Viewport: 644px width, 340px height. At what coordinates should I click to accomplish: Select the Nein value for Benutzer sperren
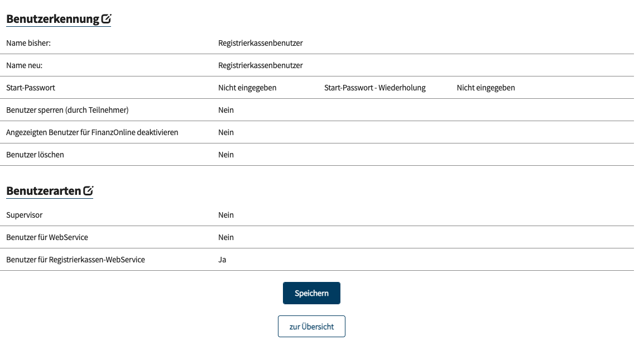(x=226, y=110)
